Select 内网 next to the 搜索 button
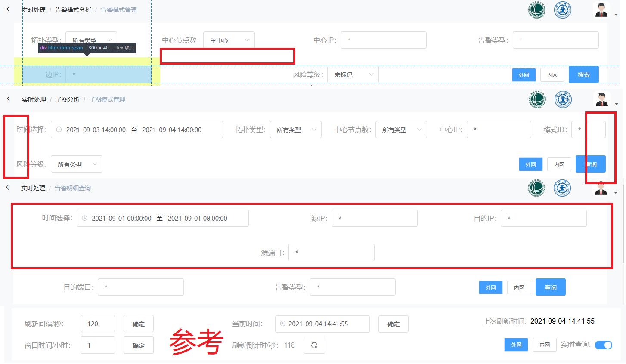This screenshot has width=626, height=364. [x=552, y=75]
